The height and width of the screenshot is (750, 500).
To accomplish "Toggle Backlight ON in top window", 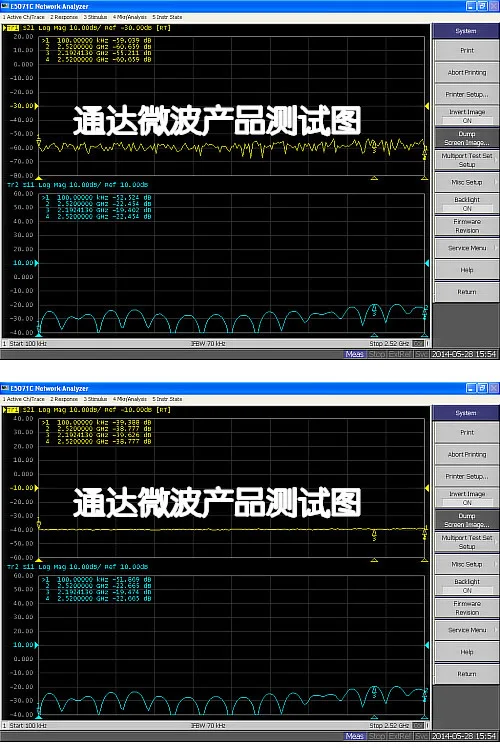I will click(467, 204).
